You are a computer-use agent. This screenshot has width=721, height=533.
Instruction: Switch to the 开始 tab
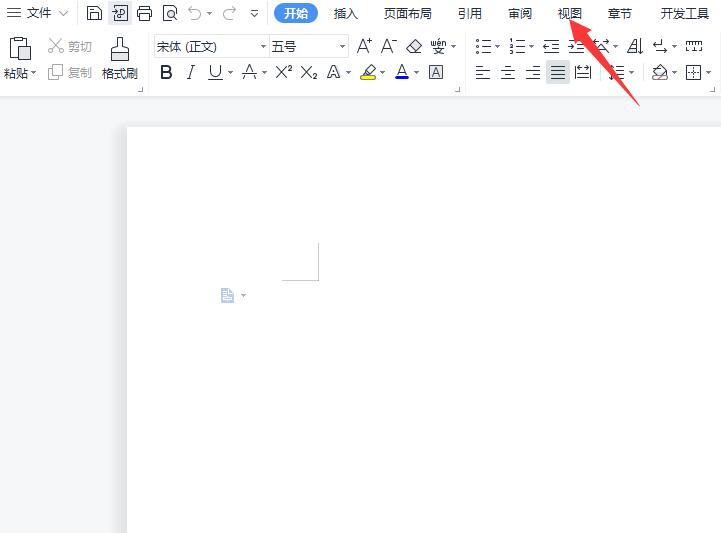click(296, 13)
